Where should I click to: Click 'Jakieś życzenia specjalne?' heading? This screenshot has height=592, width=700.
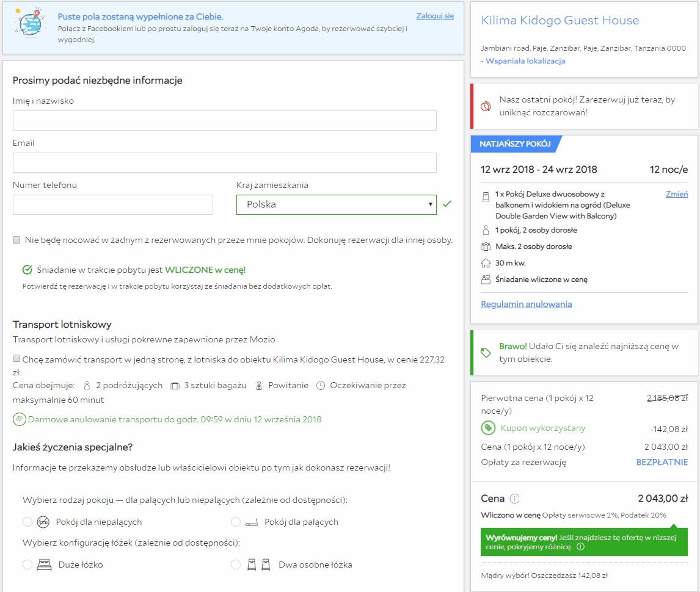[73, 447]
